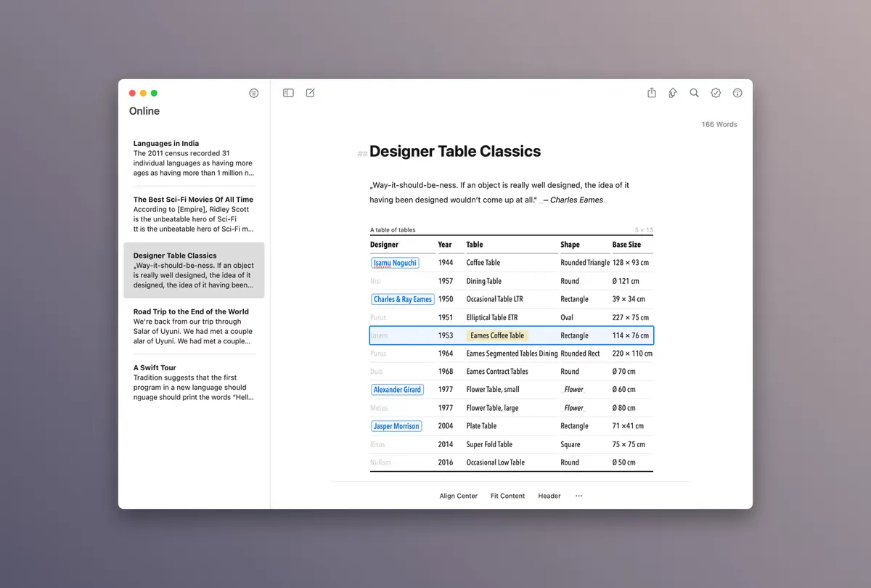The width and height of the screenshot is (871, 588).
Task: Click the publish upload icon
Action: tap(673, 93)
